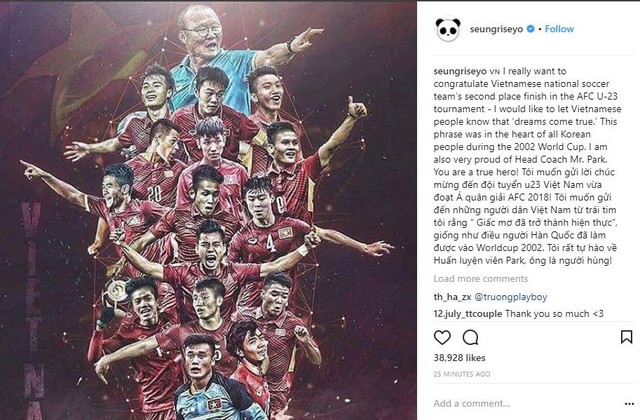The image size is (640, 420).
Task: Open the comment bubble icon
Action: (x=470, y=338)
